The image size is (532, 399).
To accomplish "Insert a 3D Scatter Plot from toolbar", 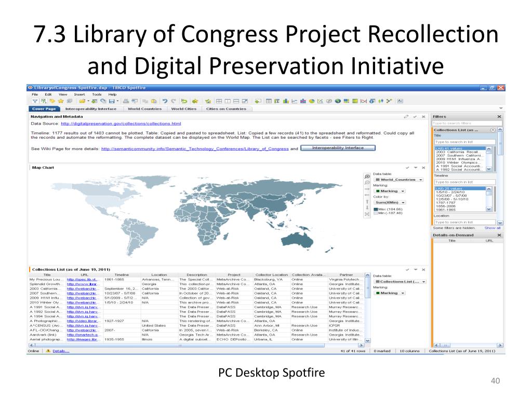I will coord(329,101).
